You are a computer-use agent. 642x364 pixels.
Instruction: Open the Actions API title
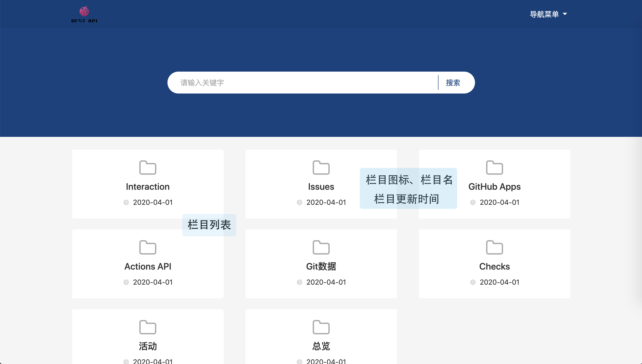click(148, 266)
